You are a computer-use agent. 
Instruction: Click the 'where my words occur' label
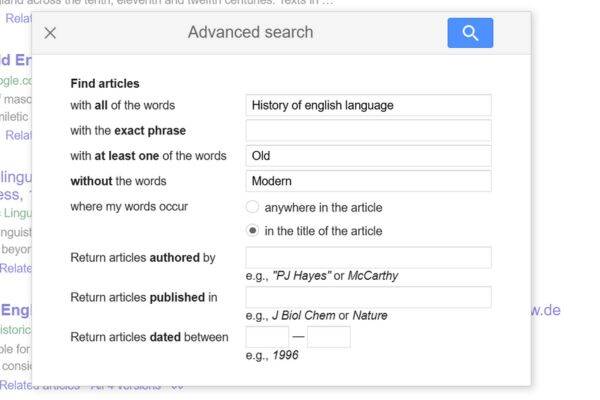point(129,207)
